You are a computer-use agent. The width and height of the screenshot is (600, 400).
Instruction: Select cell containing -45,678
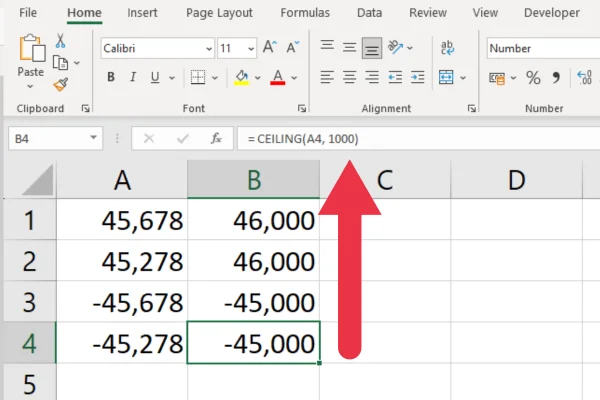coord(122,302)
